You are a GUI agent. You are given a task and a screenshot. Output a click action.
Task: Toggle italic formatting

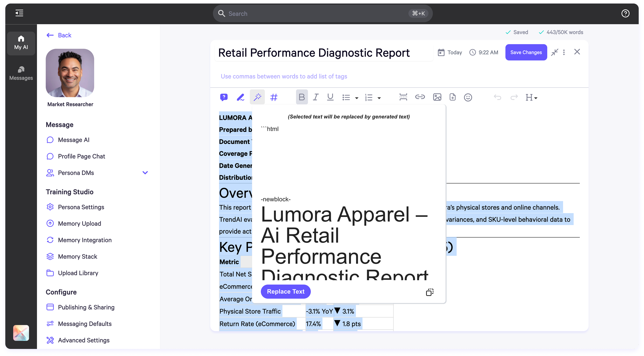pyautogui.click(x=316, y=97)
